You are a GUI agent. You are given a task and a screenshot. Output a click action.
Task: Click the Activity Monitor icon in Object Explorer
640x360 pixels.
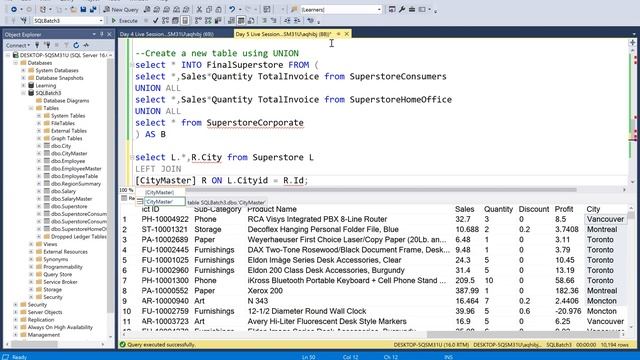pos(86,45)
